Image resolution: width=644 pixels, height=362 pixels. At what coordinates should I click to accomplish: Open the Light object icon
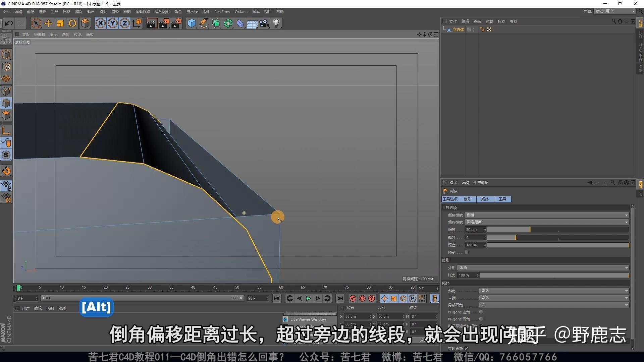click(x=276, y=23)
